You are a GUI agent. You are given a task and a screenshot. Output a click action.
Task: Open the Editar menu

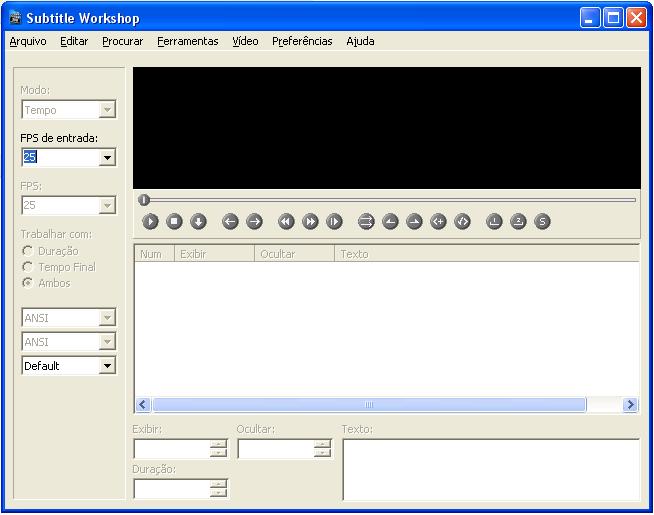[74, 41]
